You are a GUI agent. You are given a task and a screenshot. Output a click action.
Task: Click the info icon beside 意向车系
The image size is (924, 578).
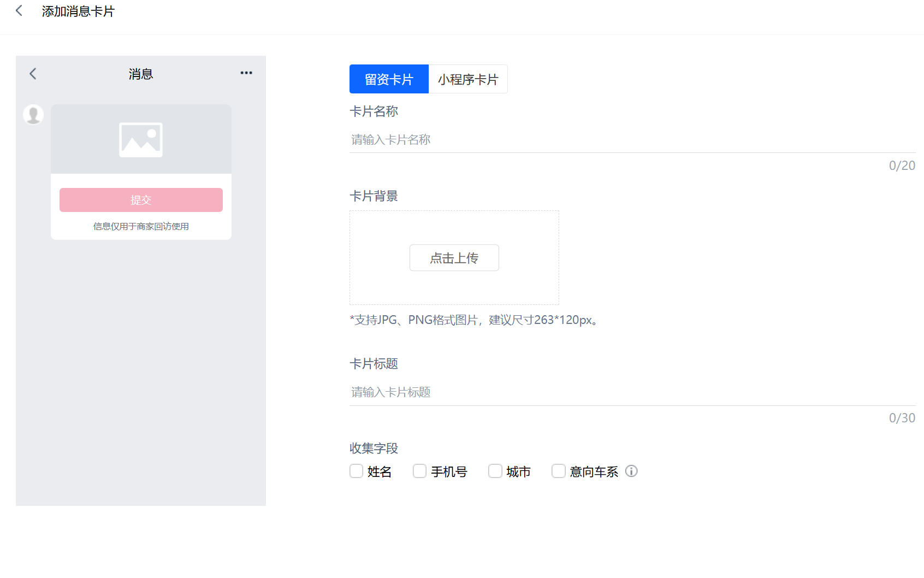[x=631, y=471]
